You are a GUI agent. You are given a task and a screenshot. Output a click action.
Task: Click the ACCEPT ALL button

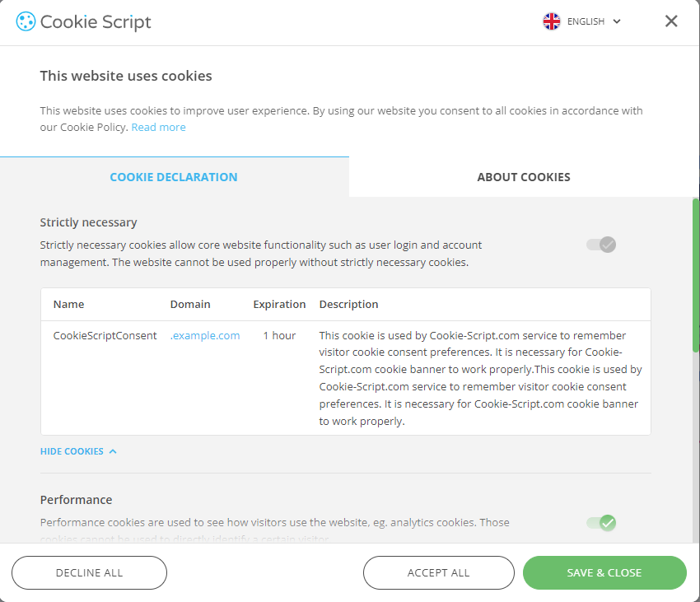(x=438, y=572)
